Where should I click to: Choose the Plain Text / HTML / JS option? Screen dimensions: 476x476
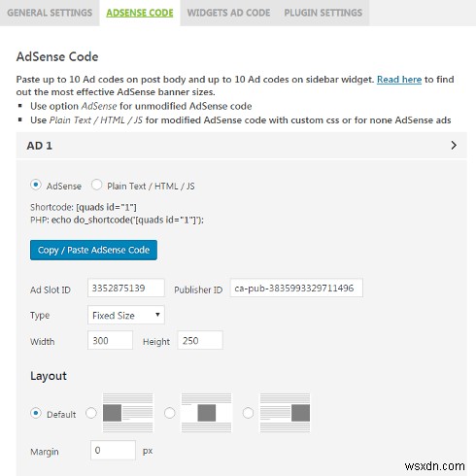(x=96, y=186)
